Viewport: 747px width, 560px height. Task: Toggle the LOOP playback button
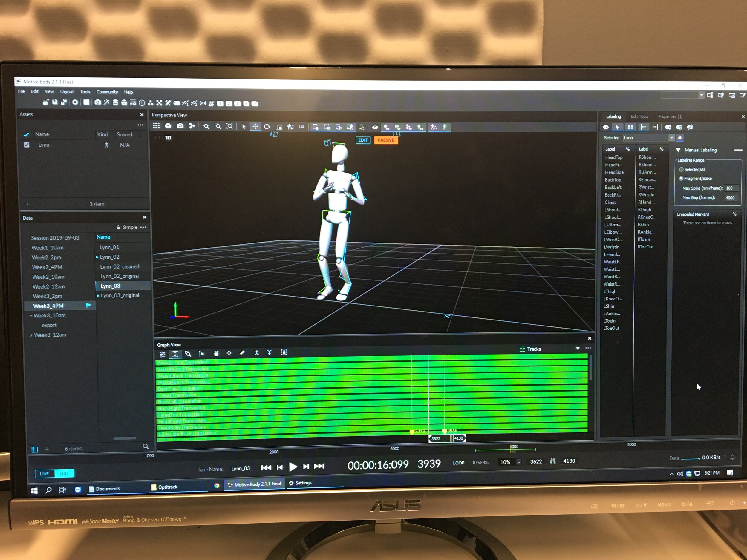pos(459,463)
